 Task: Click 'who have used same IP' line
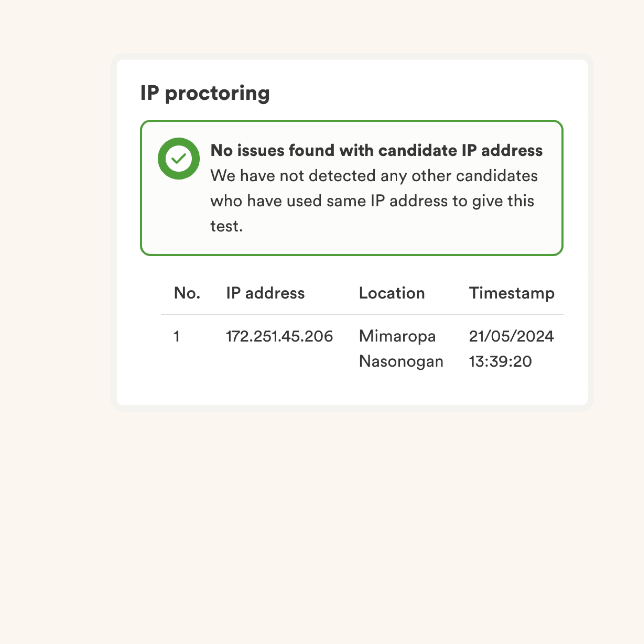(372, 201)
